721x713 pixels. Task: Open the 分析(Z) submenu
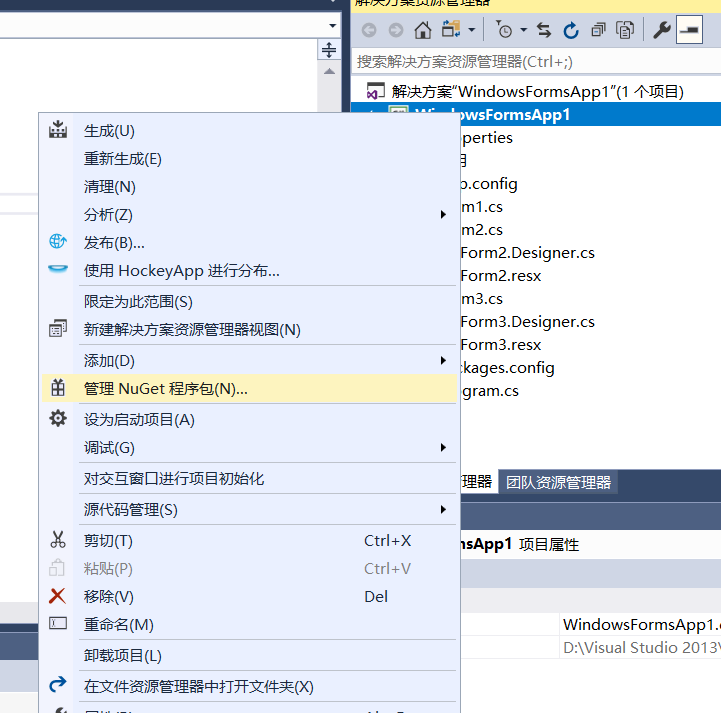pos(249,215)
